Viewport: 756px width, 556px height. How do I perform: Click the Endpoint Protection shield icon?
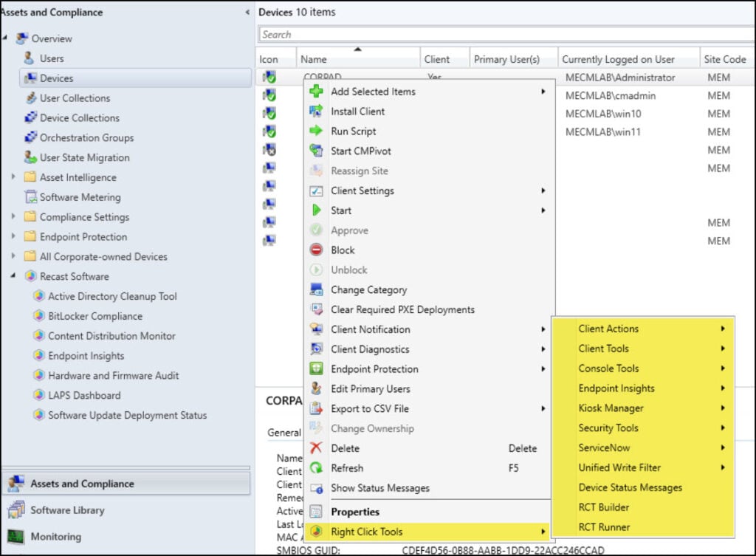click(316, 368)
